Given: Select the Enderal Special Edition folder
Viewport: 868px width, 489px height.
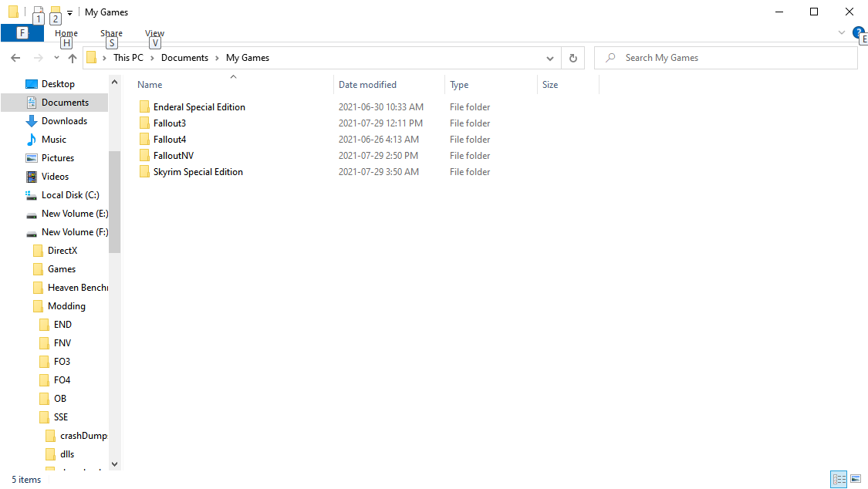Looking at the screenshot, I should tap(199, 106).
